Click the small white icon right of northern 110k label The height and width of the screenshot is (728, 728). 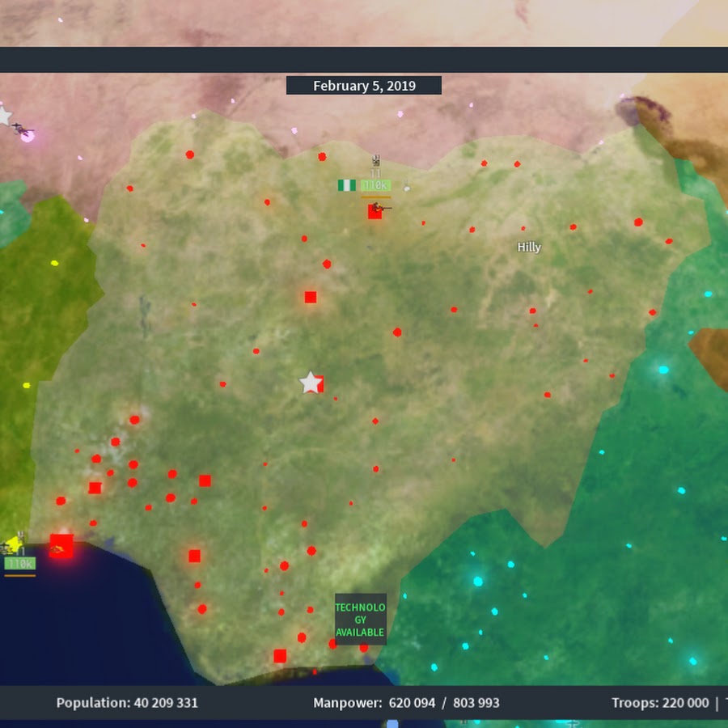[407, 187]
